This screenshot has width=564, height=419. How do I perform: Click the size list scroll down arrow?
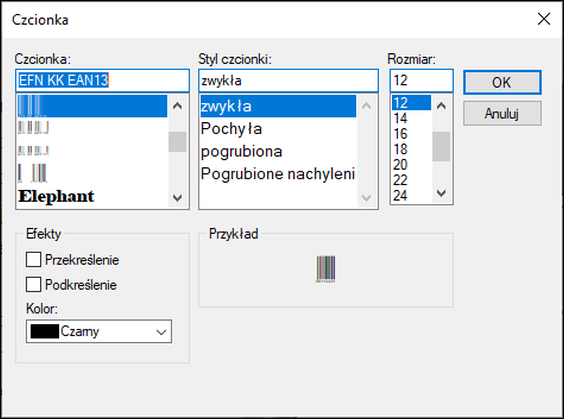[x=441, y=193]
